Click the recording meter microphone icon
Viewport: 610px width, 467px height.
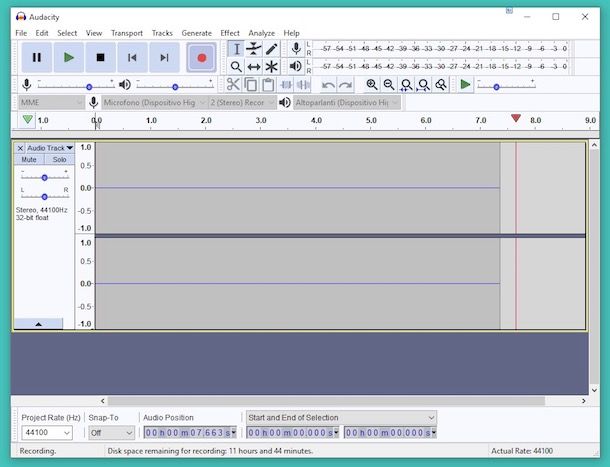click(296, 49)
